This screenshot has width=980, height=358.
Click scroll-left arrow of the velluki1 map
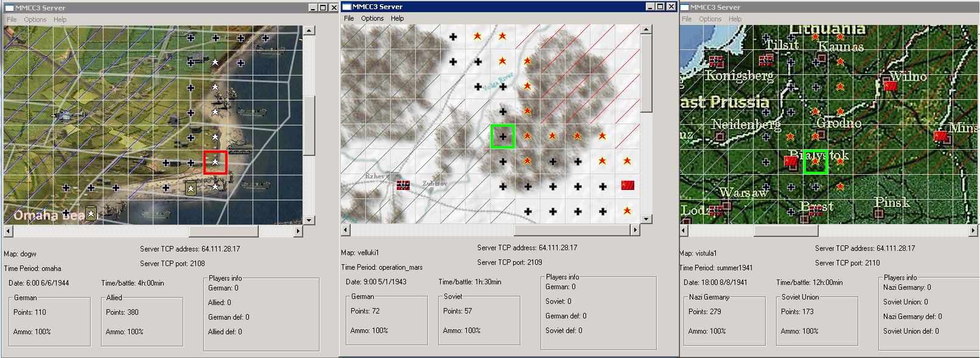coord(346,230)
